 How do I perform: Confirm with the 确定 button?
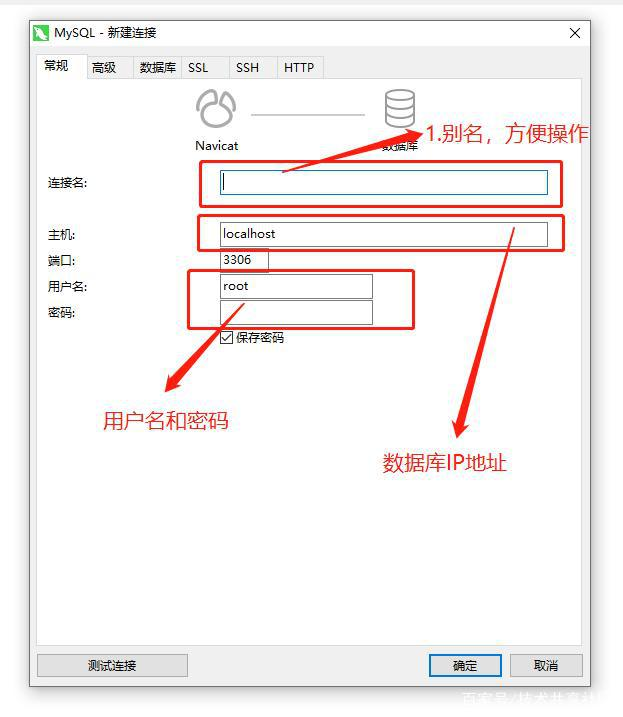click(465, 665)
